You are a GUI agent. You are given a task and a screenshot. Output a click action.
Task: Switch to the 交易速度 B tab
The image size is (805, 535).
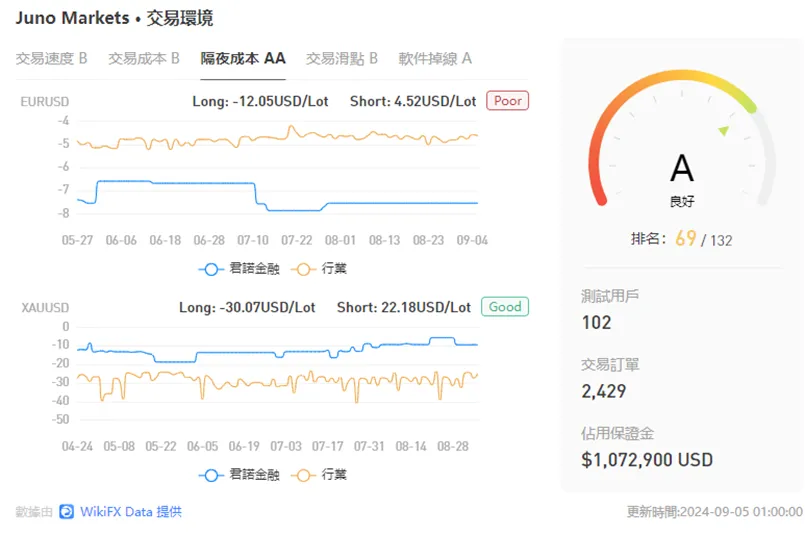click(51, 59)
